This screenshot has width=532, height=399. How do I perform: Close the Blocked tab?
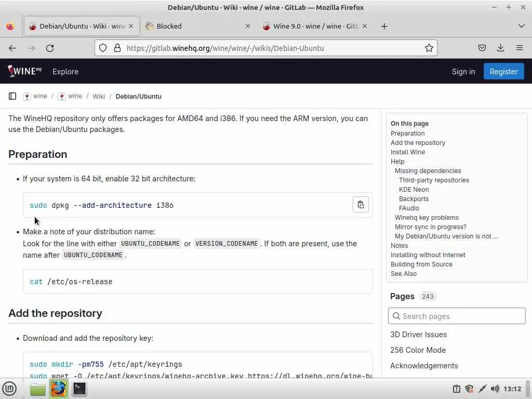[x=248, y=26]
